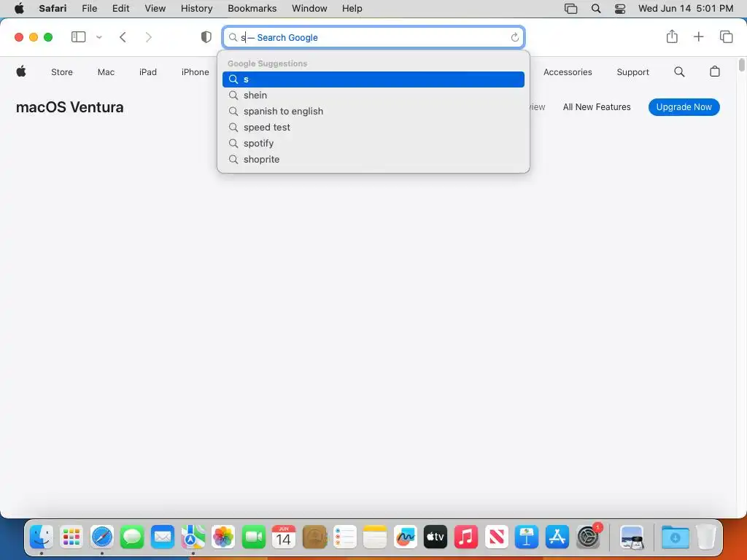Expand the sidebar tab group chevron

[99, 37]
